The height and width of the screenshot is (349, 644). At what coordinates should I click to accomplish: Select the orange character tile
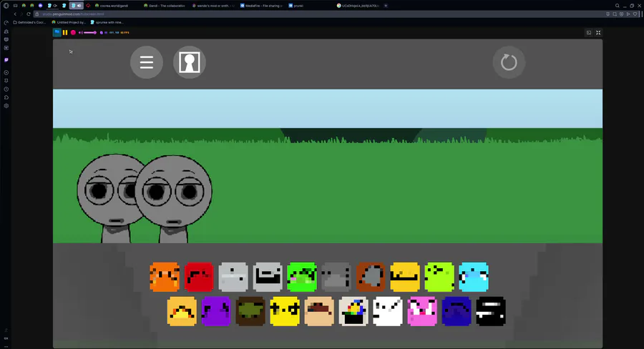[x=165, y=277]
